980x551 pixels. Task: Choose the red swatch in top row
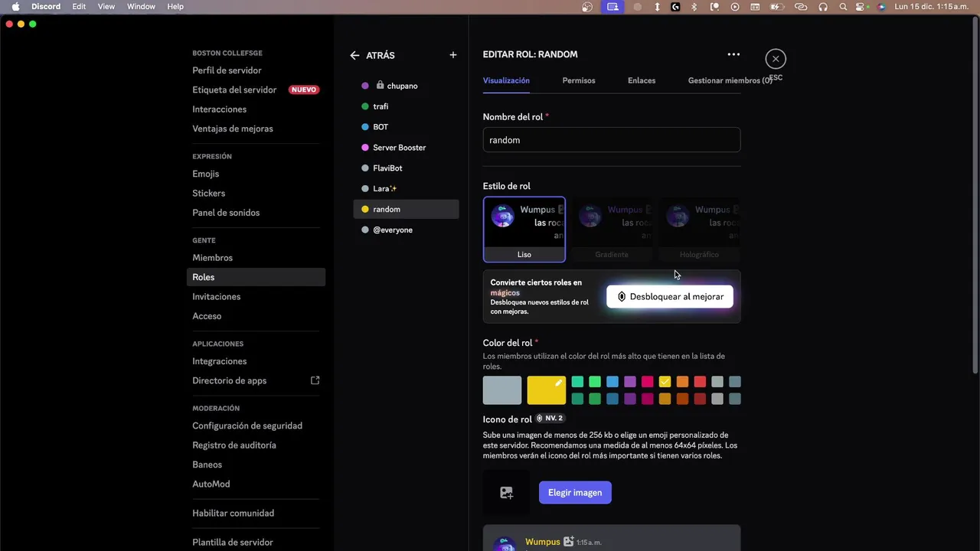(x=700, y=382)
